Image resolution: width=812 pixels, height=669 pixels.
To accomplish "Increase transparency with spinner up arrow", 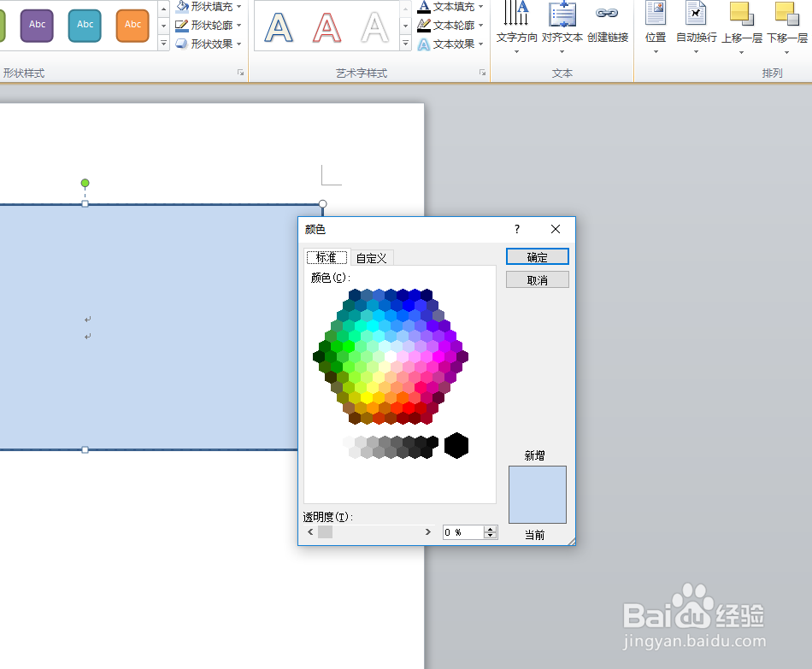I will [491, 529].
